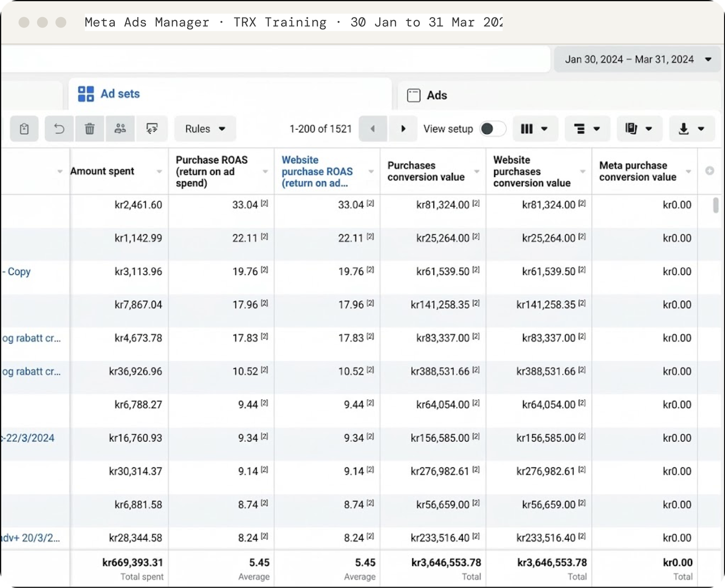Open Meta purchase conversion value column arrow

[x=688, y=171]
